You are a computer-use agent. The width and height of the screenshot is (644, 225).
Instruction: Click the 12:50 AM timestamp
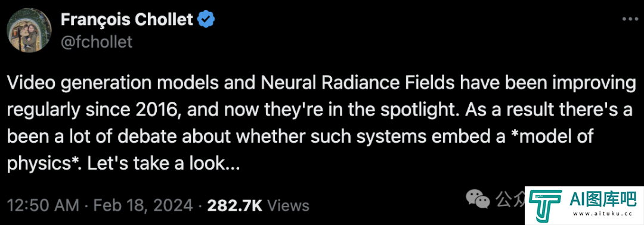click(42, 205)
